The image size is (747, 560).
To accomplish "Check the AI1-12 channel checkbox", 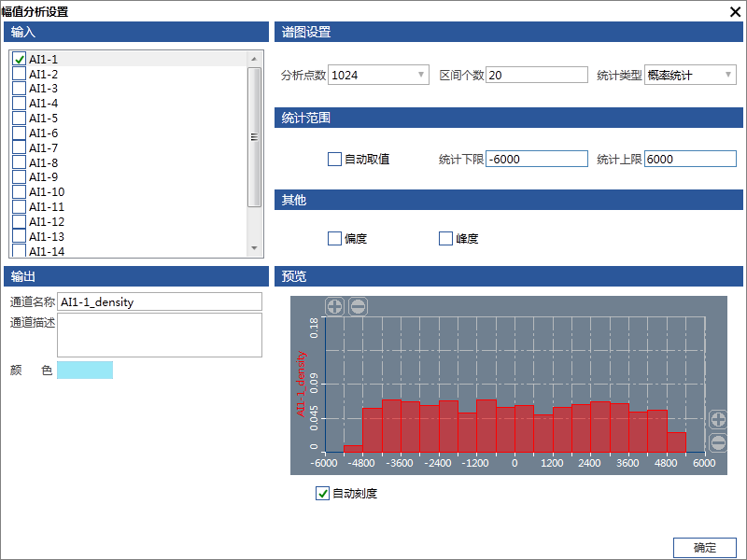I will 19,221.
